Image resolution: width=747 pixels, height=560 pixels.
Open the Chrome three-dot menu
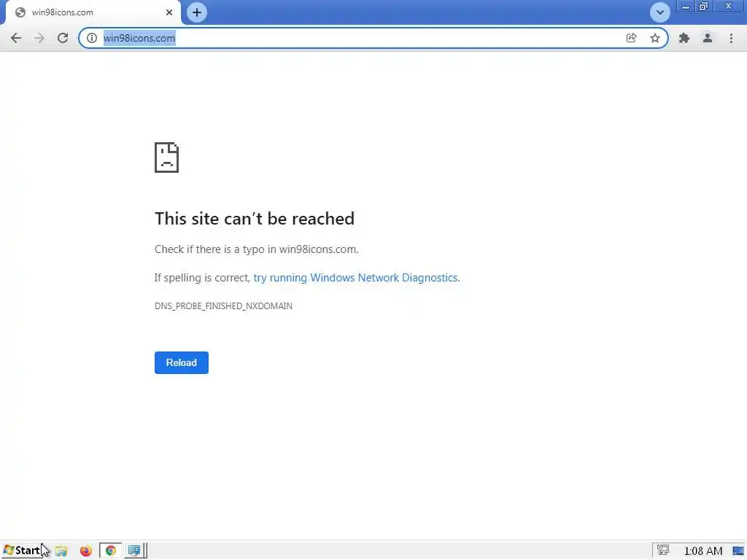(x=731, y=38)
